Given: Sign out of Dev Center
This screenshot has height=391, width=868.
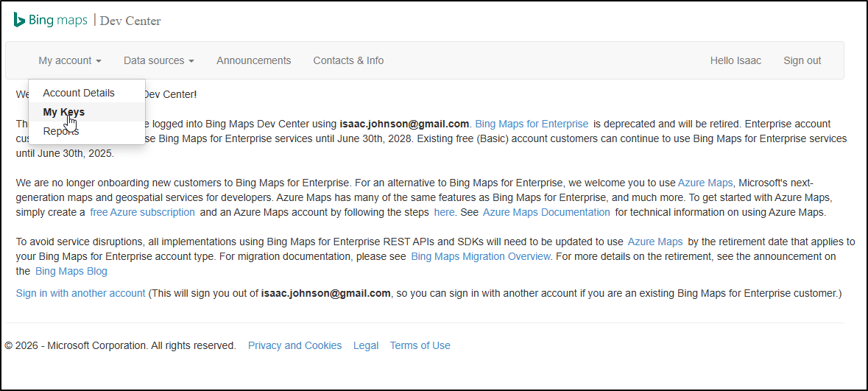Looking at the screenshot, I should (x=802, y=60).
